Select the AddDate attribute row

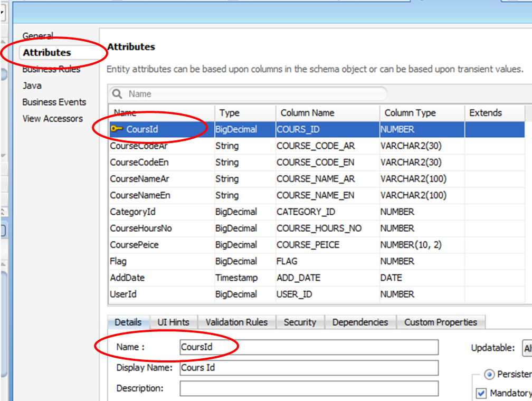127,278
